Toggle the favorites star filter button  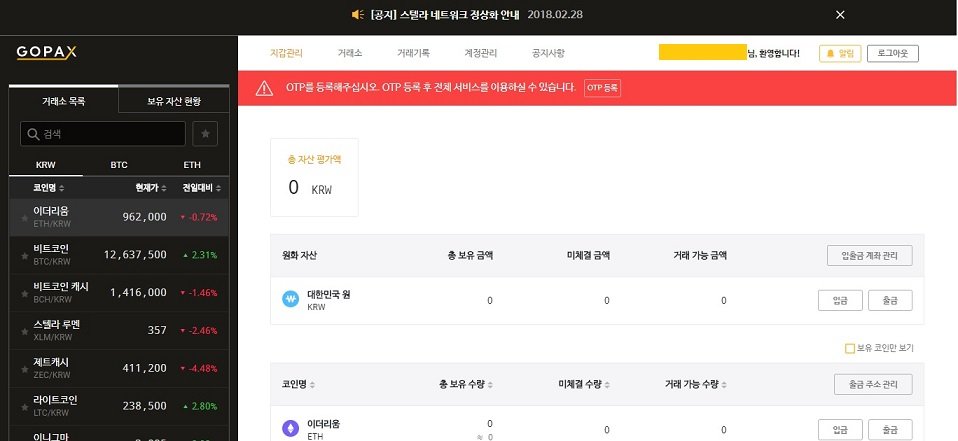click(x=204, y=133)
